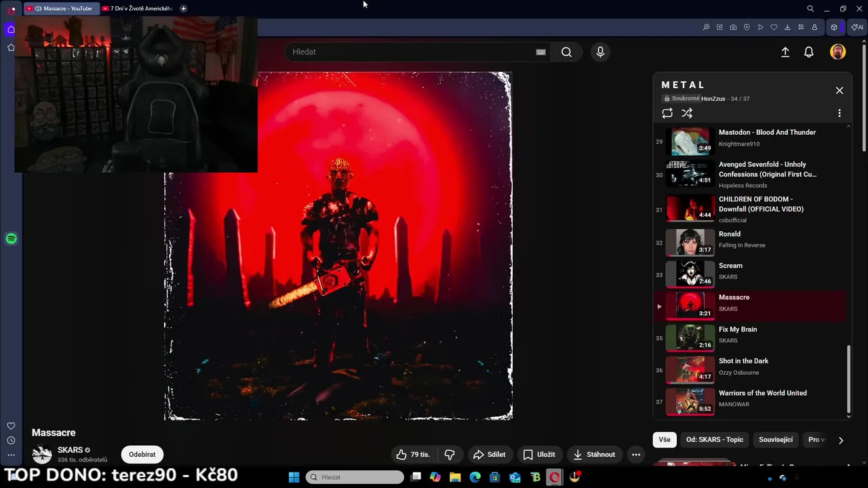Play Scream by SKARS

[x=750, y=274]
